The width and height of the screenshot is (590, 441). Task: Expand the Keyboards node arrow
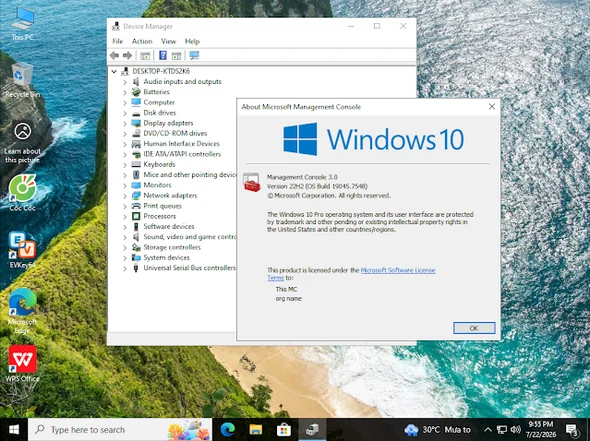[x=125, y=164]
